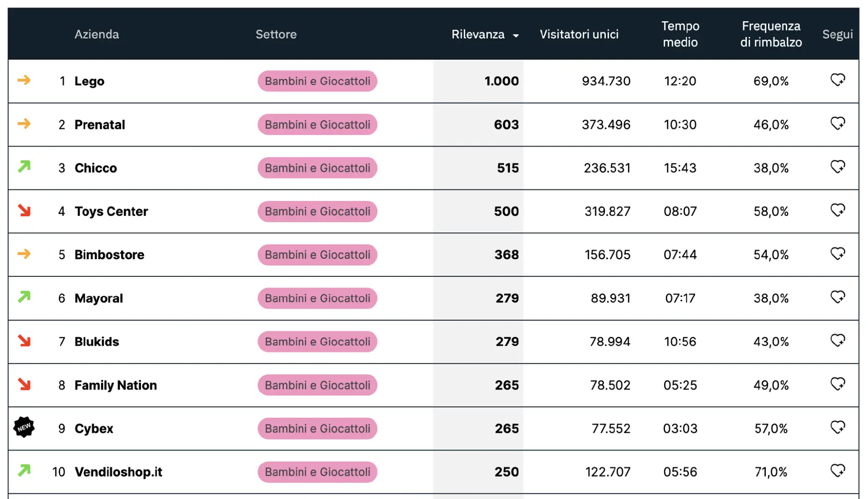Sort by the Rilevanza dropdown arrow
This screenshot has width=868, height=499.
[516, 36]
